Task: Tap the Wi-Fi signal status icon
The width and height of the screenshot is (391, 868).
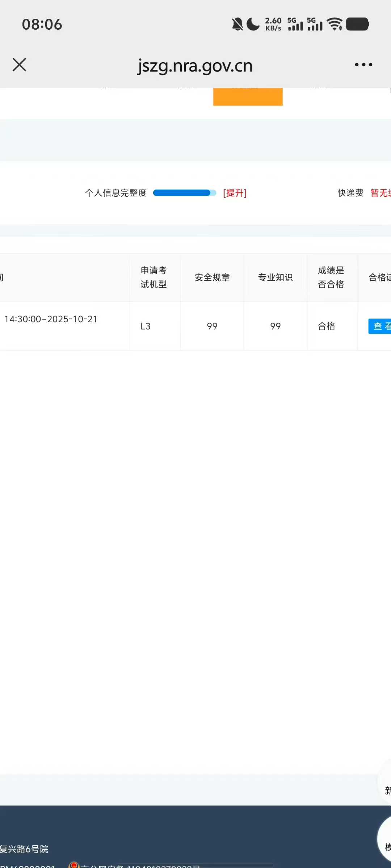Action: tap(335, 25)
